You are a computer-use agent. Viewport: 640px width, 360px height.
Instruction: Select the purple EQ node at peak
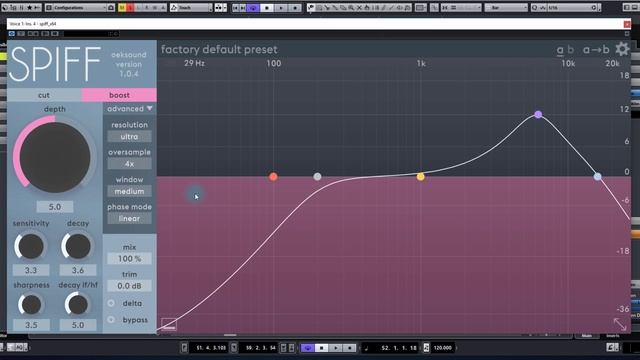[x=538, y=114]
